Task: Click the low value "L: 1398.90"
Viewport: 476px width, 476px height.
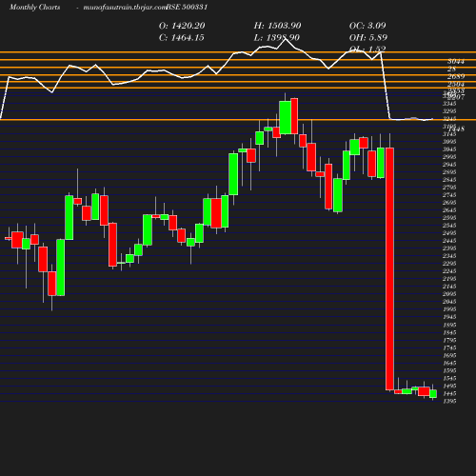Action: tap(277, 38)
